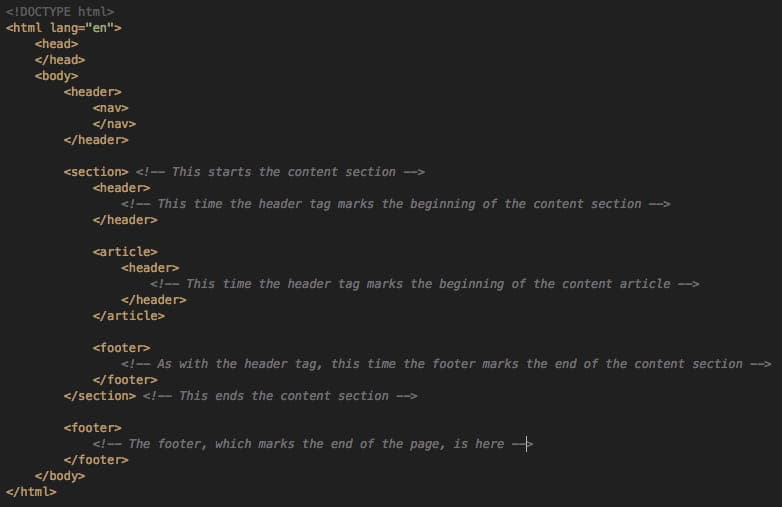Select the opening body tag
Viewport: 782px width, 507px height.
tap(56, 76)
